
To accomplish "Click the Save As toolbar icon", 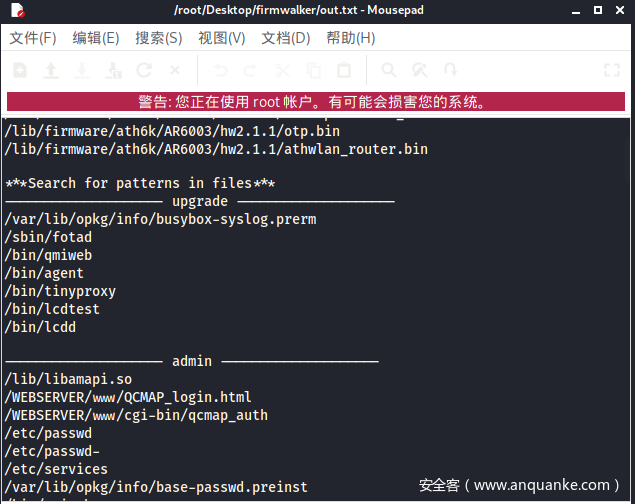I will [x=113, y=71].
